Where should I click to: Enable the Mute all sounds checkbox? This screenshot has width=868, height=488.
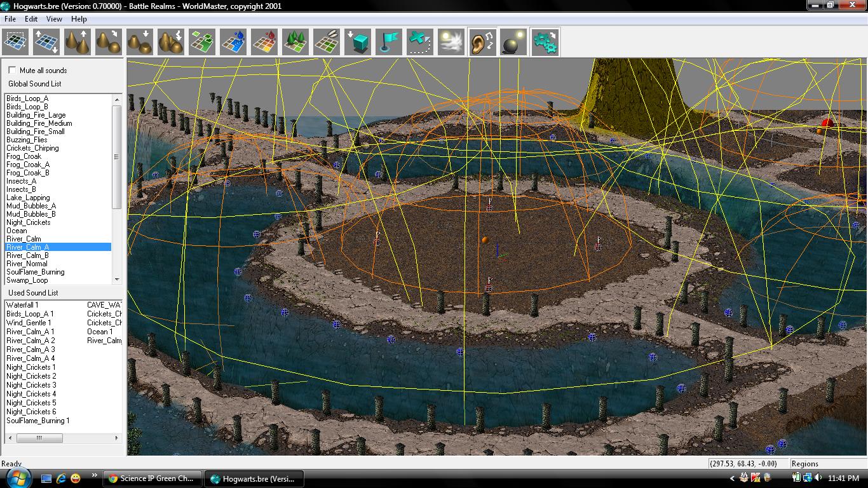12,71
